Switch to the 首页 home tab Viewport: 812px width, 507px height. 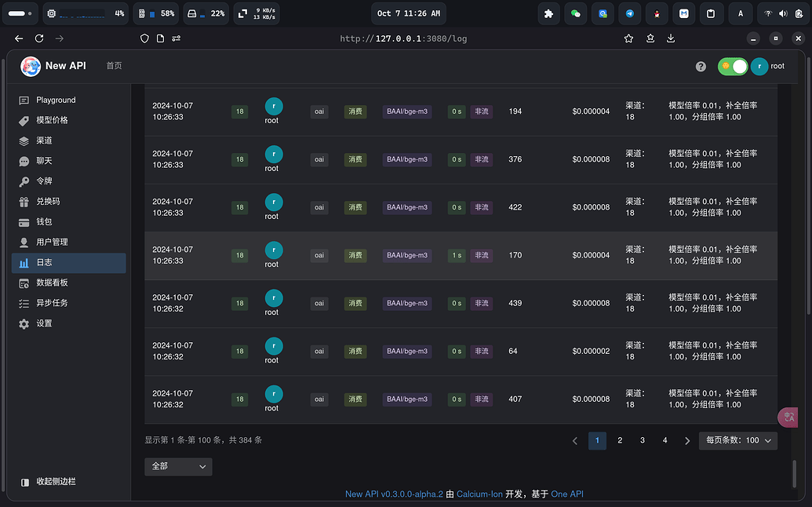point(114,66)
